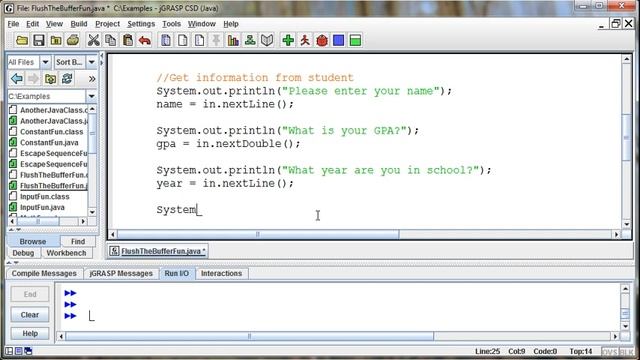Click the End button
The width and height of the screenshot is (640, 360).
pos(30,294)
